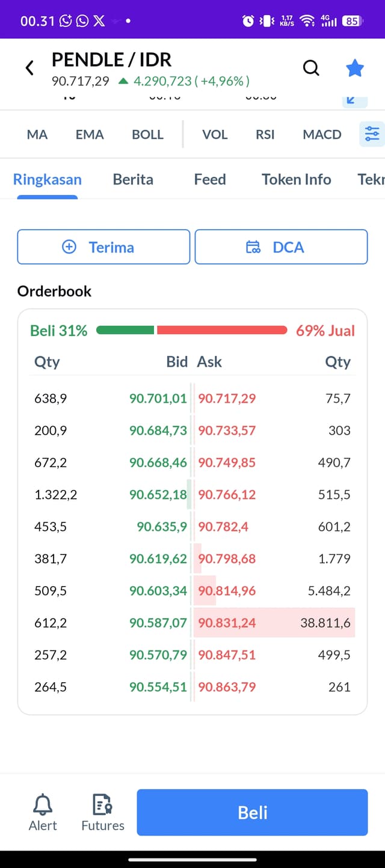Toggle the favorite star icon
Viewport: 385px width, 868px height.
(355, 68)
